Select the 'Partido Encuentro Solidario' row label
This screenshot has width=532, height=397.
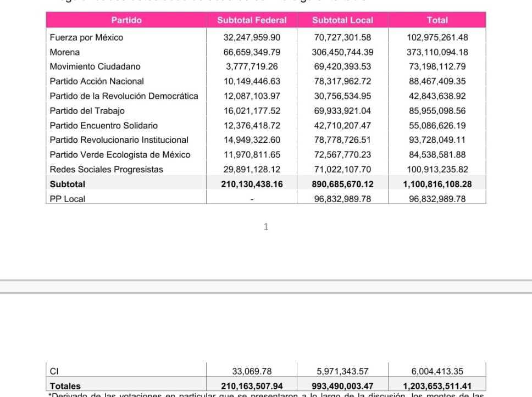[x=104, y=125]
